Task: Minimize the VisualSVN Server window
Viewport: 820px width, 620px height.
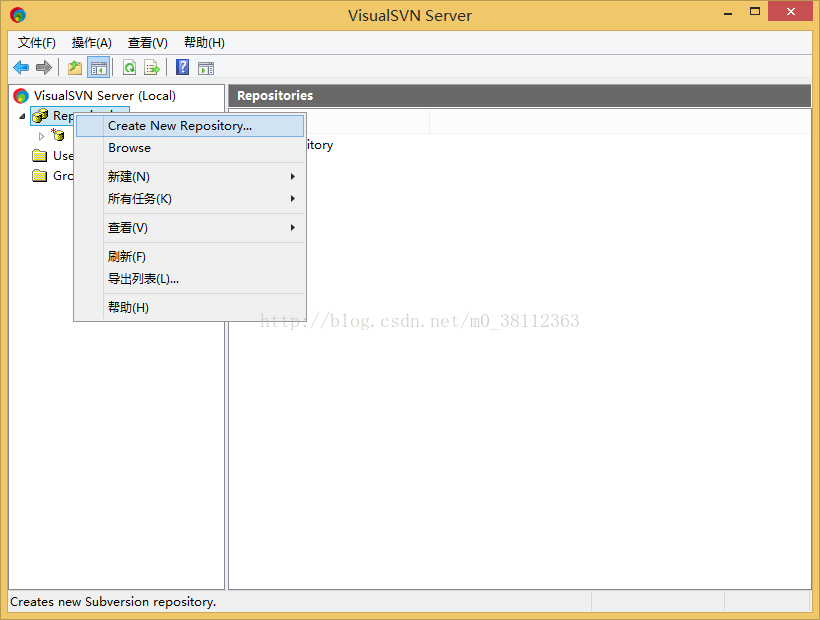Action: [728, 13]
